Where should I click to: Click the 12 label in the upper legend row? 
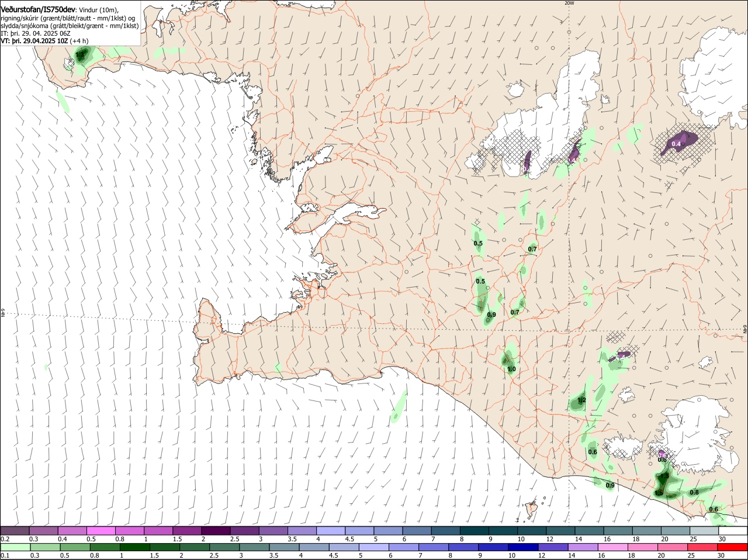tap(549, 538)
